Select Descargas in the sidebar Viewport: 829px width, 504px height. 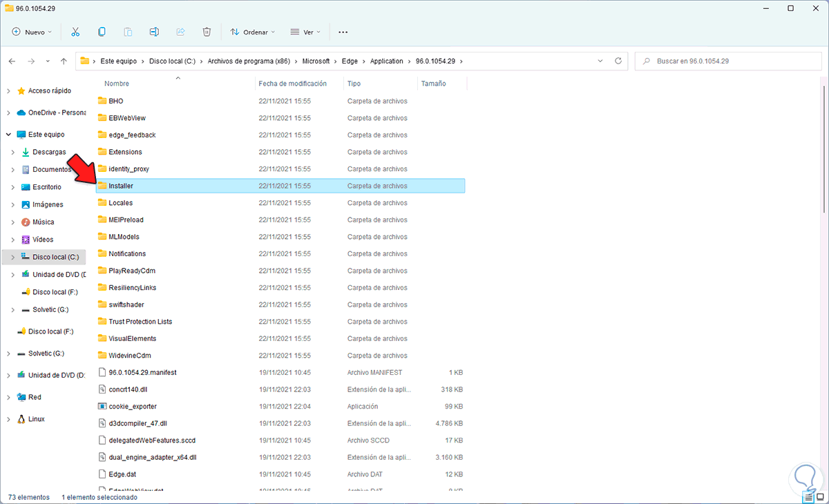49,152
